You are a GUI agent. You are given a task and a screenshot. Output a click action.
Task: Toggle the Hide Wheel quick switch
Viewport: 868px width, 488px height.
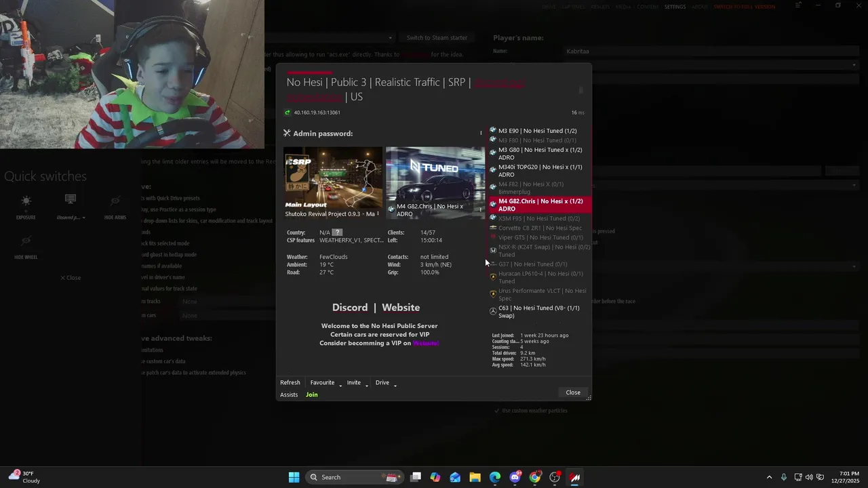pyautogui.click(x=26, y=241)
